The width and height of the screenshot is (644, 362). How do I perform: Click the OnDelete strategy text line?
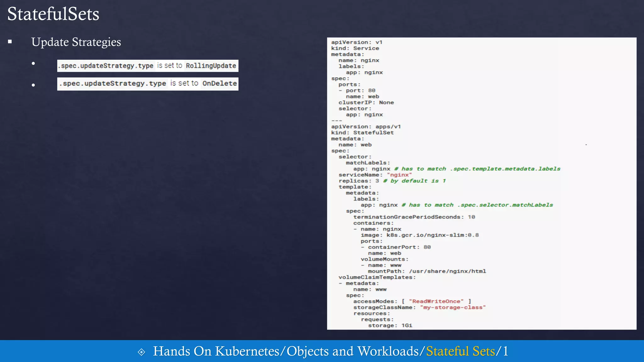(147, 84)
